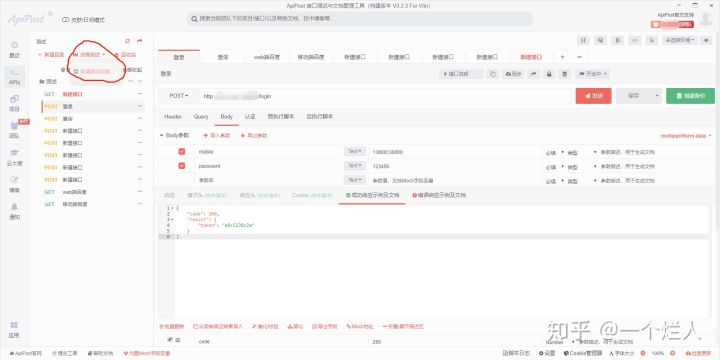Click the 导入参数 import parameters link
This screenshot has width=720, height=360.
pos(216,136)
